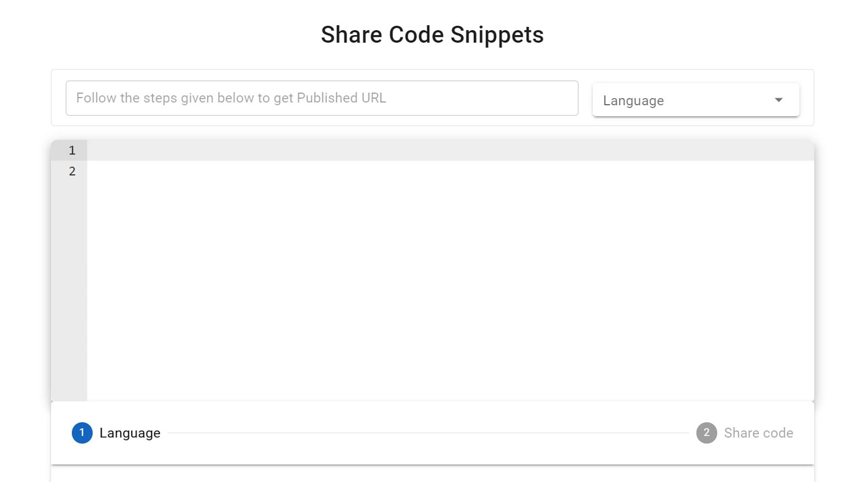Screen dimensions: 868x482
Task: Click line number 1 in the gutter
Action: pyautogui.click(x=72, y=150)
